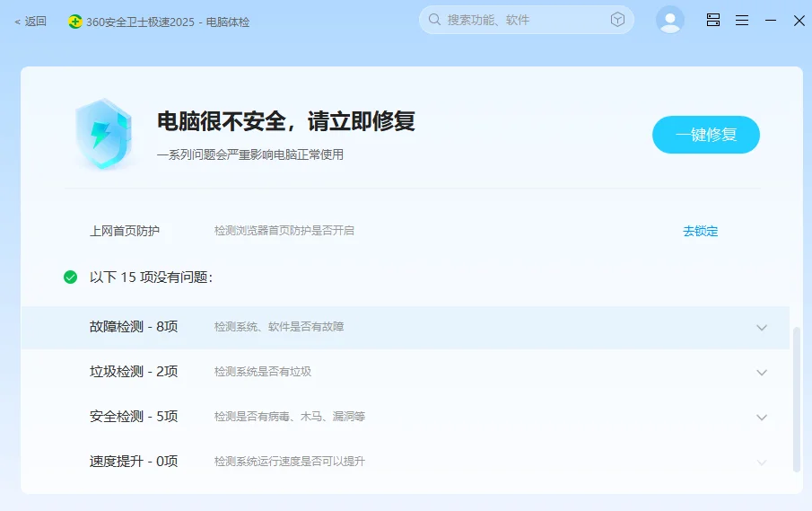
Task: Click the search magnifier icon
Action: 434,20
